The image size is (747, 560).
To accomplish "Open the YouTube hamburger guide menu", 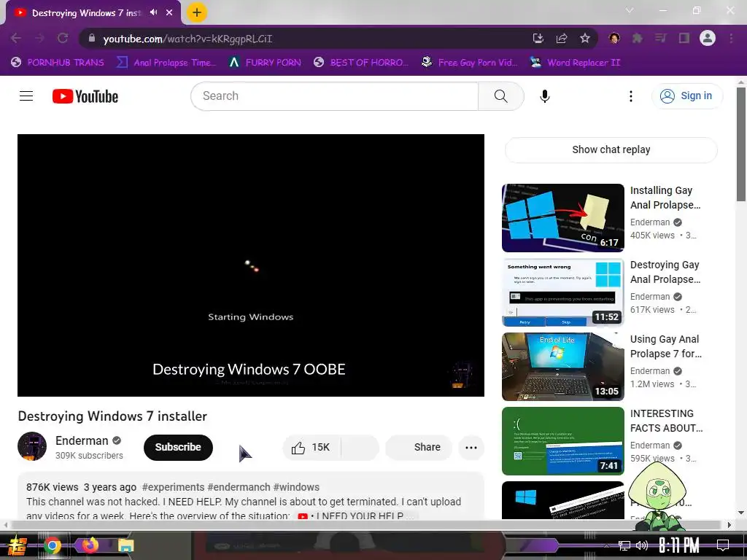I will click(x=26, y=96).
